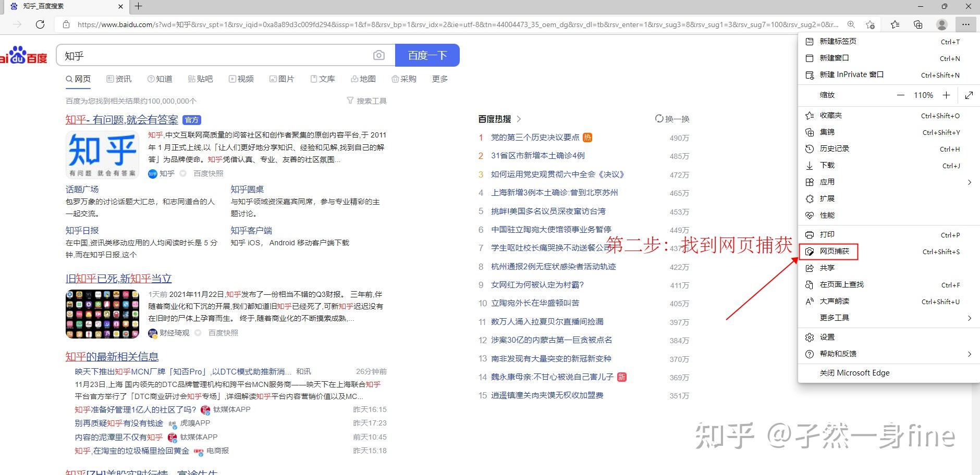This screenshot has width=980, height=475.
Task: Open the 知乎- 有问题,就会有答案 result link
Action: (x=122, y=119)
